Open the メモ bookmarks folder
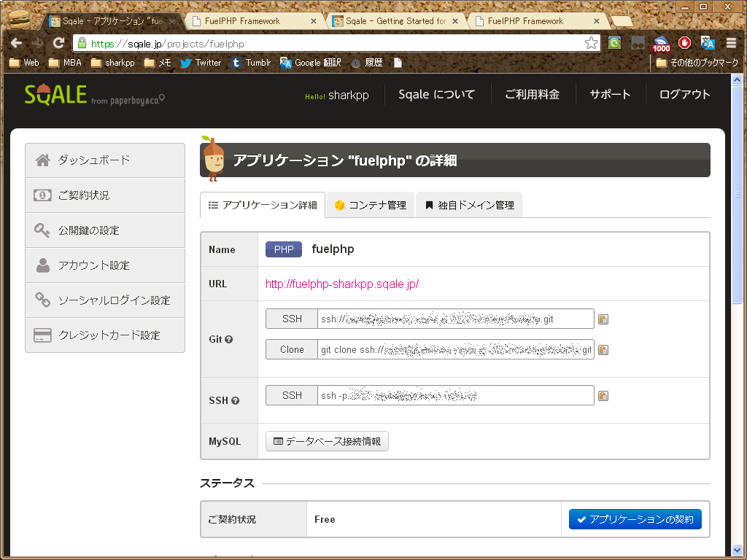The image size is (747, 560). 158,63
